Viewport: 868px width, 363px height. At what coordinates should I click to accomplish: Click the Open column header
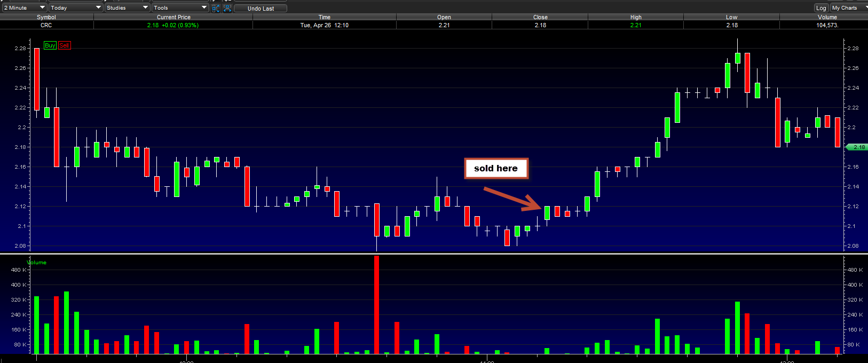[x=444, y=17]
